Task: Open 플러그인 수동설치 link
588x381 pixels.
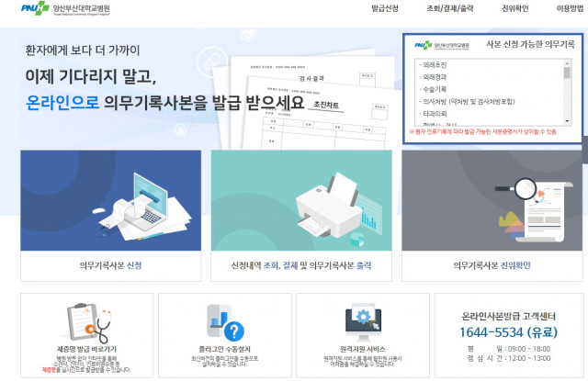Action: [x=227, y=349]
